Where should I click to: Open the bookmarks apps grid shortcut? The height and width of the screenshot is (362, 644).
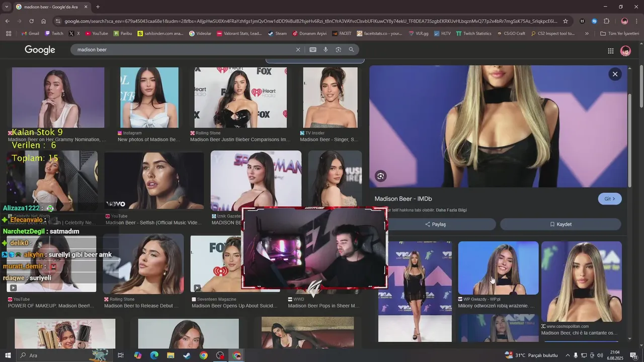coord(9,34)
